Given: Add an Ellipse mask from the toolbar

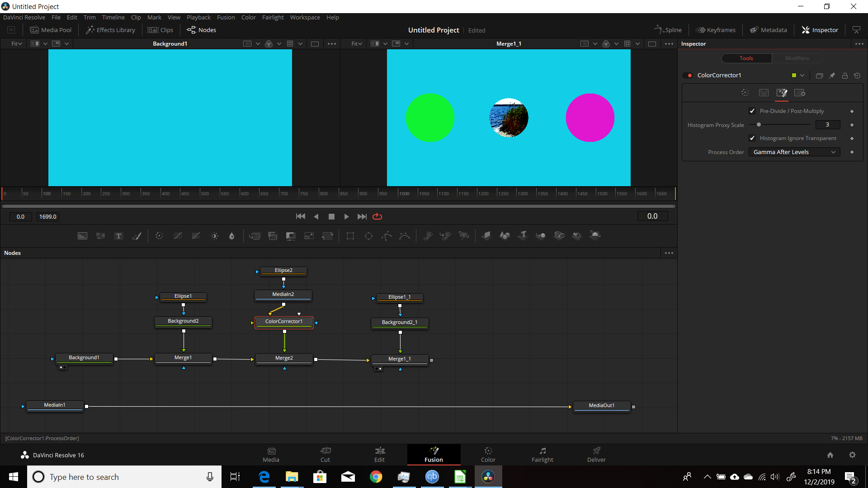Looking at the screenshot, I should (368, 236).
